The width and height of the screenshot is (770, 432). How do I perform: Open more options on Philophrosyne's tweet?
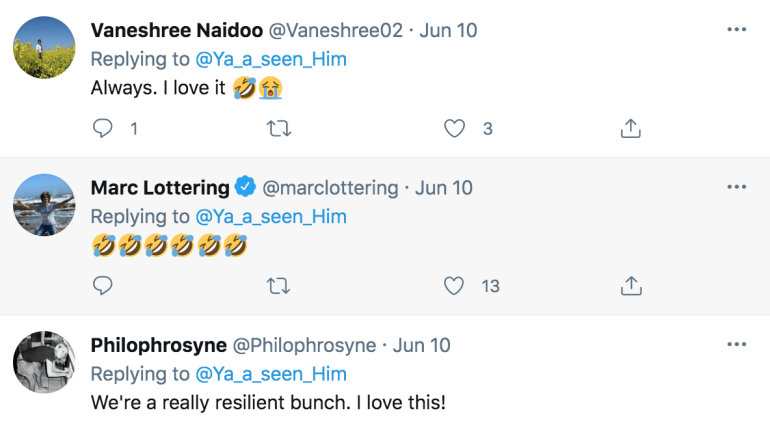tap(737, 345)
